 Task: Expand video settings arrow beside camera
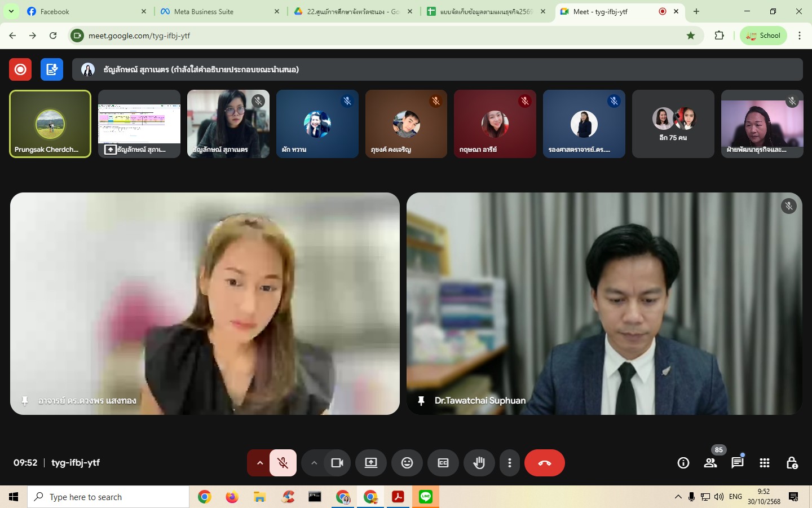pos(314,463)
